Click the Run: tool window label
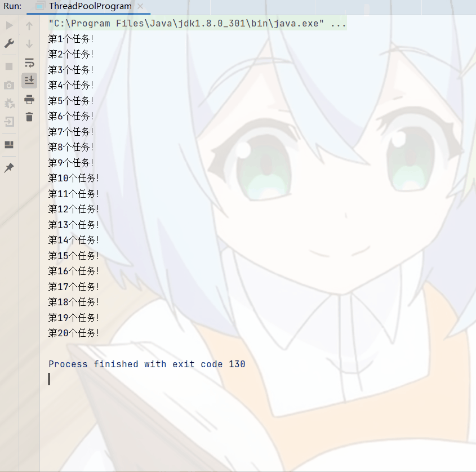Viewport: 476px width, 472px height. pyautogui.click(x=12, y=6)
